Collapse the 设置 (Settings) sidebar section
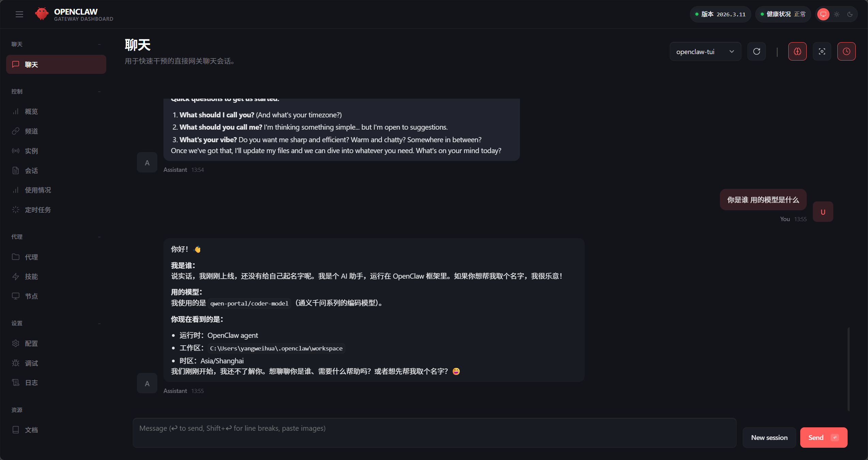 tap(99, 323)
